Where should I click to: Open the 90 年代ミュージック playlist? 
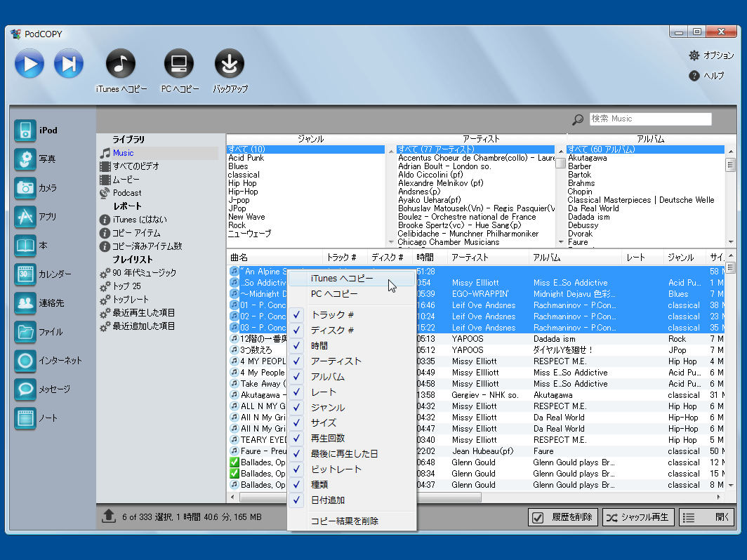[144, 273]
